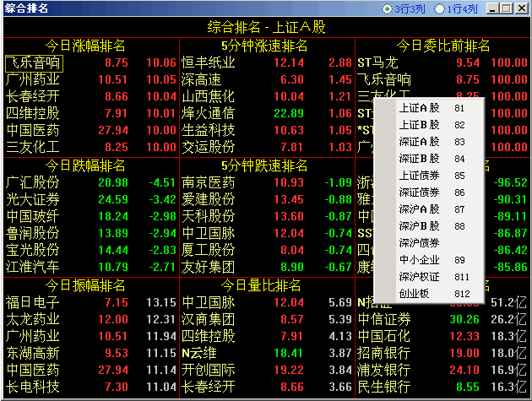Select 恒丰纸业 in 5分钟涨速排名
The height and width of the screenshot is (401, 532).
(x=267, y=62)
